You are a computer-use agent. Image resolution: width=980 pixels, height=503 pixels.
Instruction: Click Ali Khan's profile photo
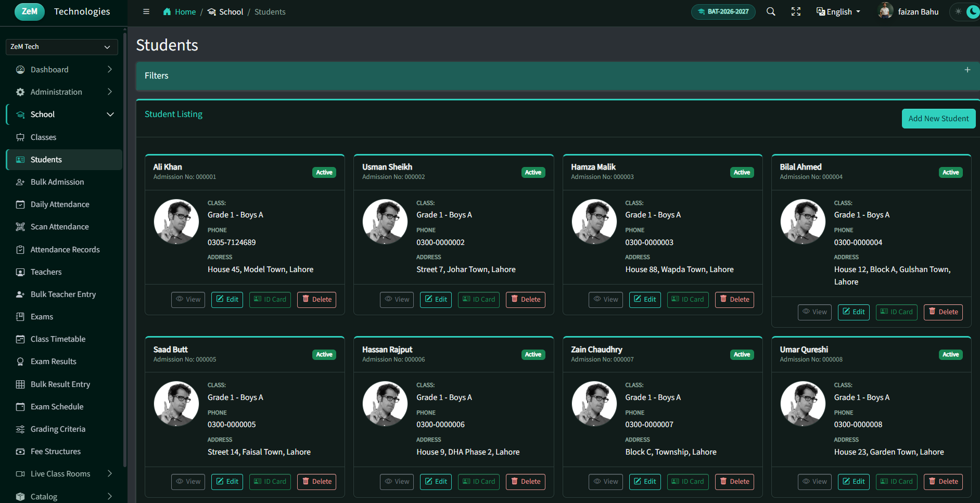176,222
